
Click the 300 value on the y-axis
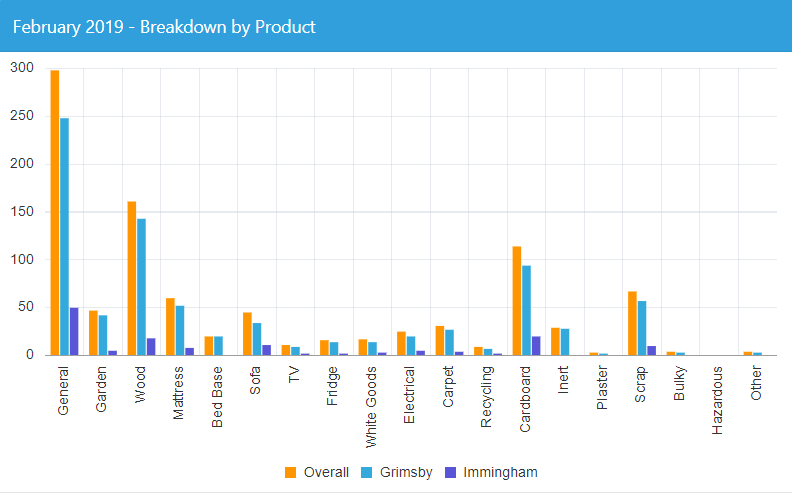click(x=22, y=68)
